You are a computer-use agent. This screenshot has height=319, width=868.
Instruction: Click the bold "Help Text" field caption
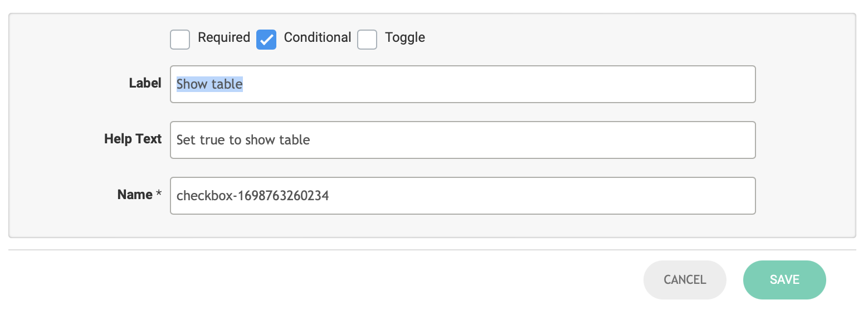click(x=133, y=139)
